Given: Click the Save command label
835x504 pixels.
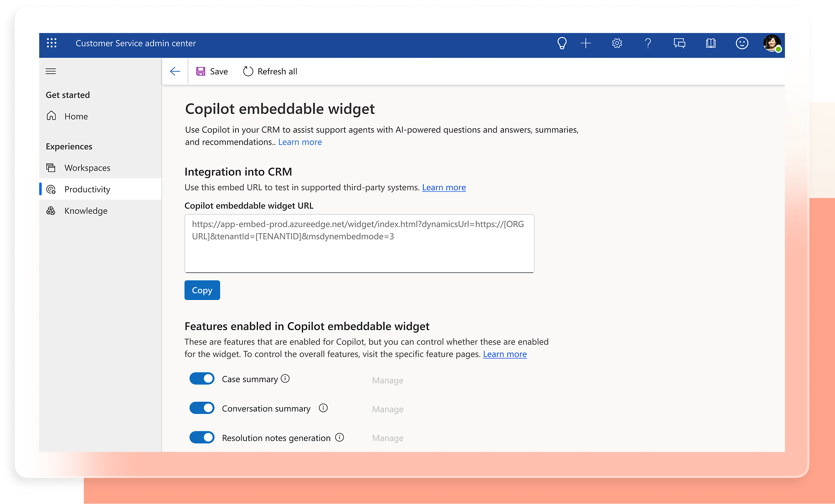Looking at the screenshot, I should [x=219, y=71].
